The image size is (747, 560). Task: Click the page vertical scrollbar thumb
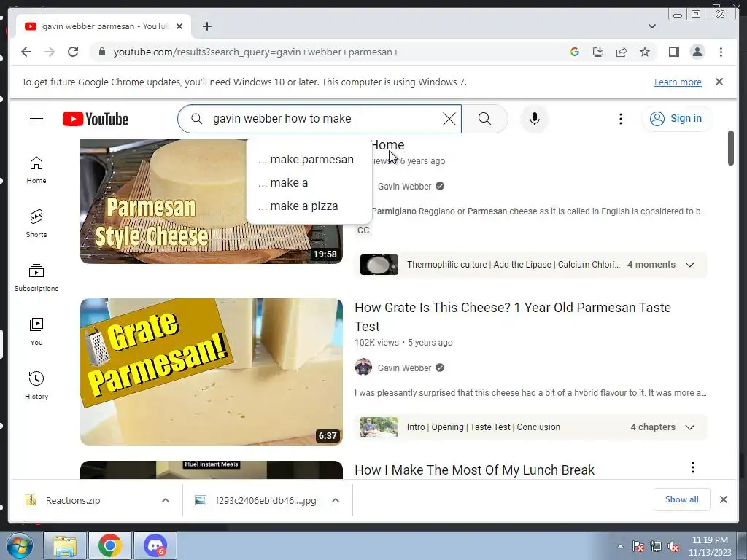click(x=731, y=148)
